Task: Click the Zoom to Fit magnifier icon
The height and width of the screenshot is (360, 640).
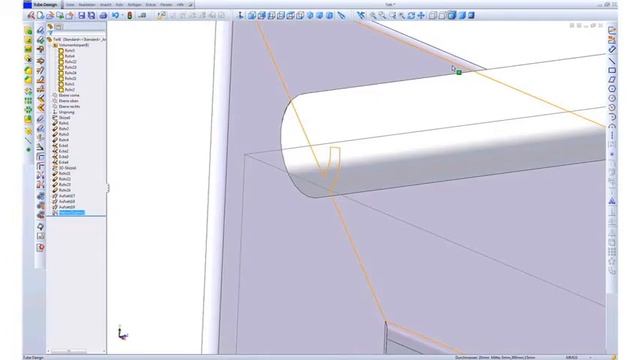Action: (373, 16)
